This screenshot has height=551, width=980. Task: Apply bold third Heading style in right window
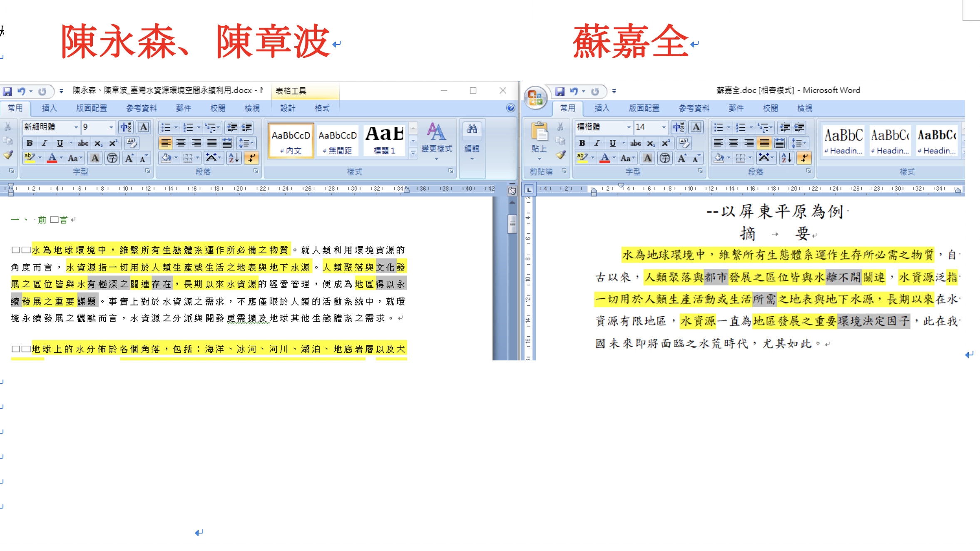click(937, 140)
